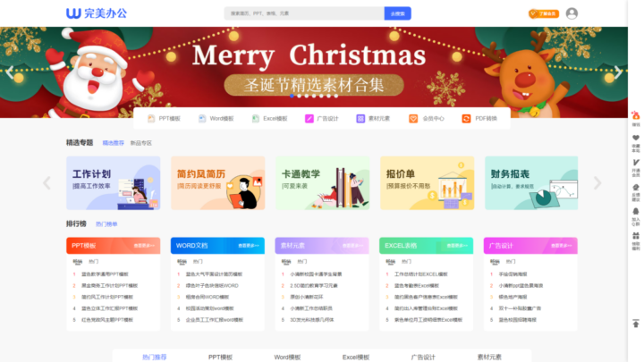The width and height of the screenshot is (644, 362).
Task: Open 广告设计 category icon
Action: pos(309,118)
